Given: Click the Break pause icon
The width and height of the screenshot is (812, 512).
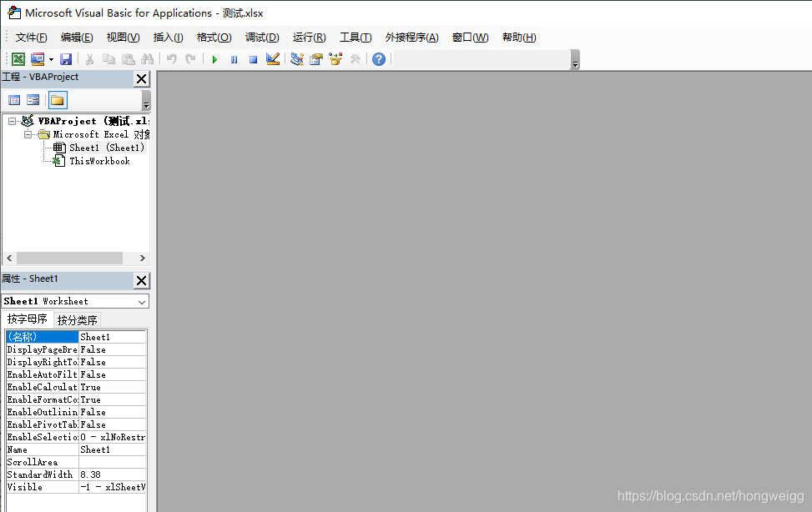Looking at the screenshot, I should pyautogui.click(x=234, y=59).
